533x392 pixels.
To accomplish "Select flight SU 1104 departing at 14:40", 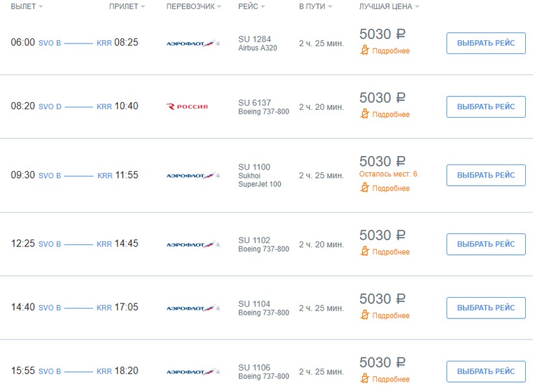I will [486, 307].
